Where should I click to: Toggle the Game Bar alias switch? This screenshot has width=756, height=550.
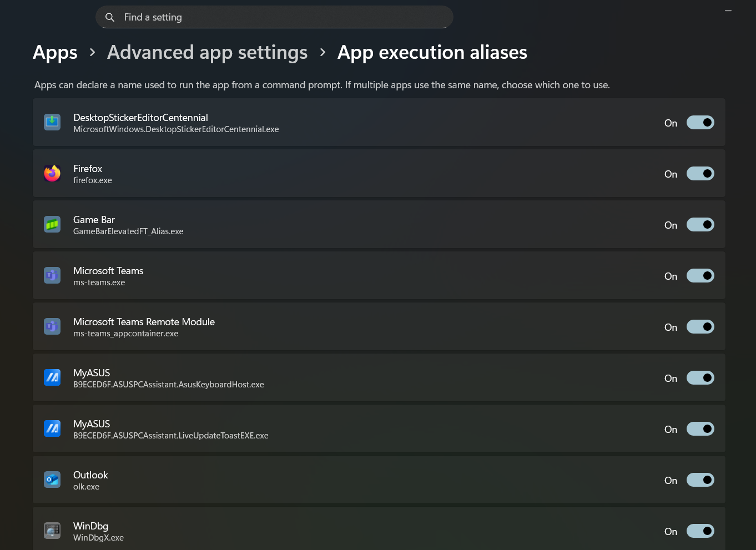(x=700, y=225)
